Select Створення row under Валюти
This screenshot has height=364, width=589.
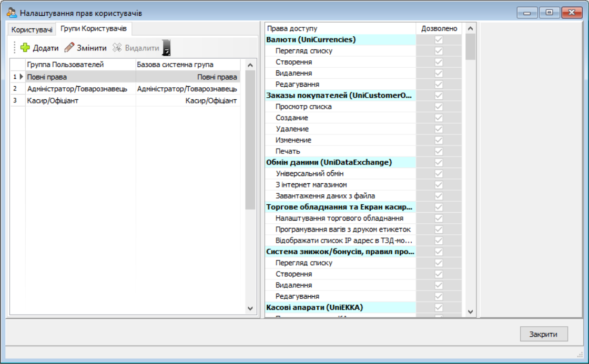tap(340, 62)
